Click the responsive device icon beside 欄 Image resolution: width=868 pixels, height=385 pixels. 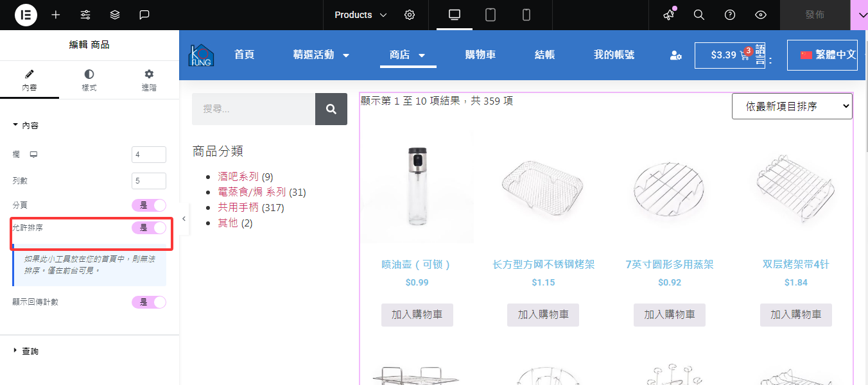tap(34, 155)
